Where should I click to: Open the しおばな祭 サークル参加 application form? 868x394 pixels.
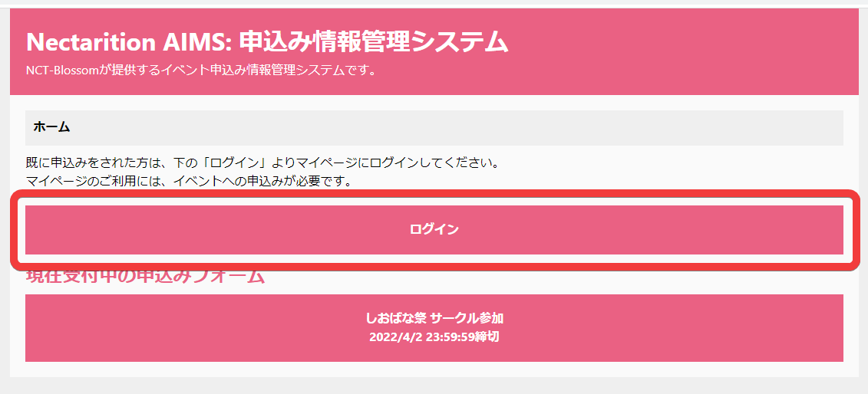[434, 327]
